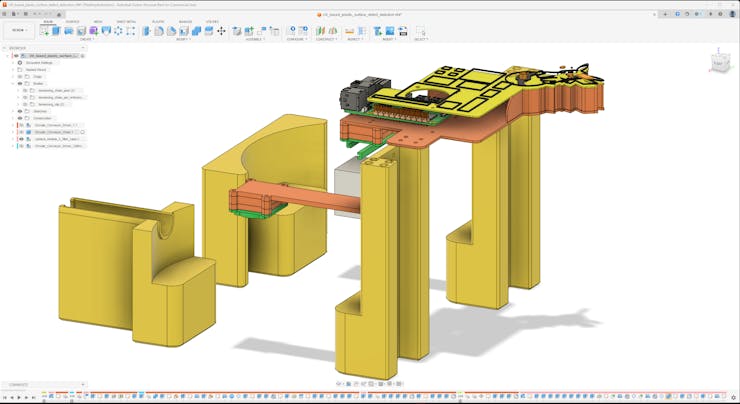Switch to the Surface tab
The width and height of the screenshot is (740, 404).
pos(73,21)
